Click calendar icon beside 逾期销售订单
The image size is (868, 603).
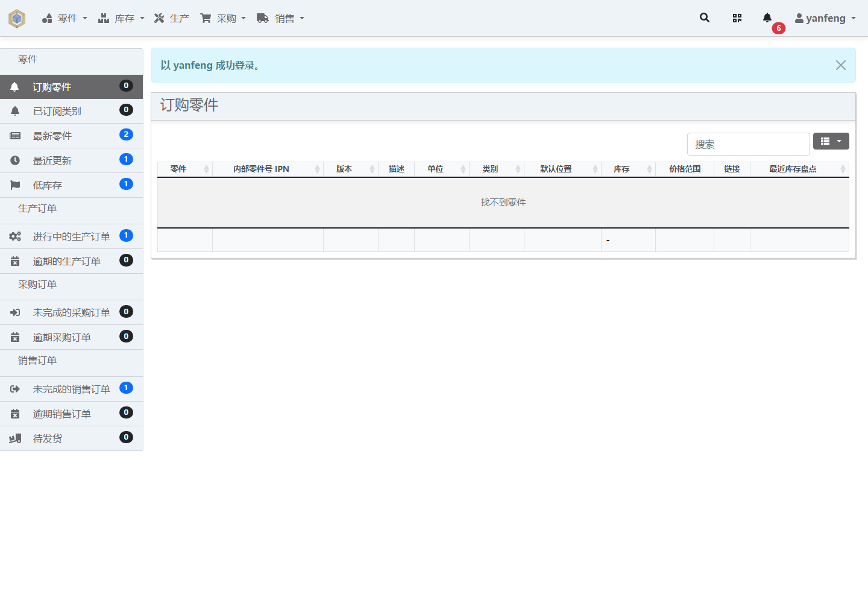click(15, 414)
